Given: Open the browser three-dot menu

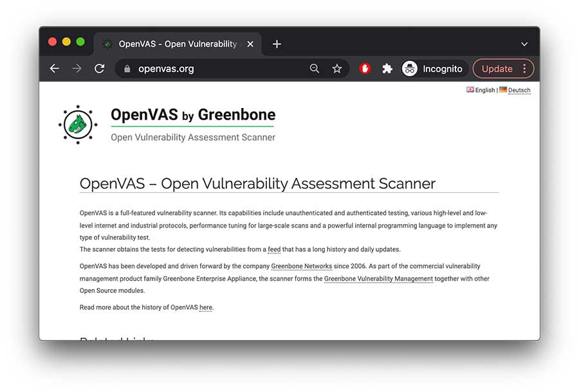Looking at the screenshot, I should [x=526, y=68].
